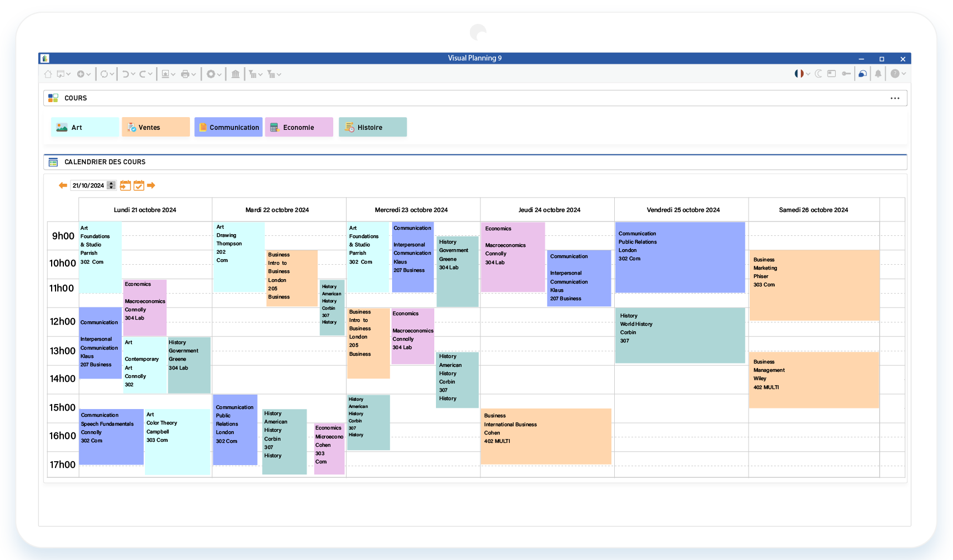Expand the print options dropdown arrow
The width and height of the screenshot is (953, 560).
(x=194, y=74)
